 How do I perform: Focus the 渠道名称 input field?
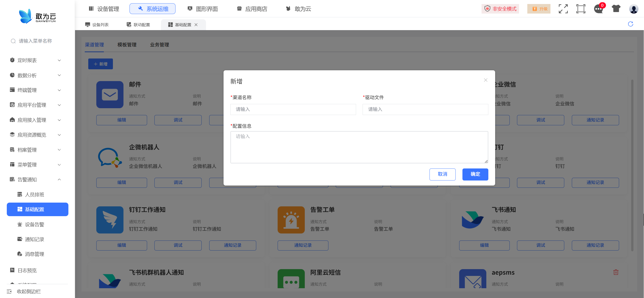tap(293, 109)
